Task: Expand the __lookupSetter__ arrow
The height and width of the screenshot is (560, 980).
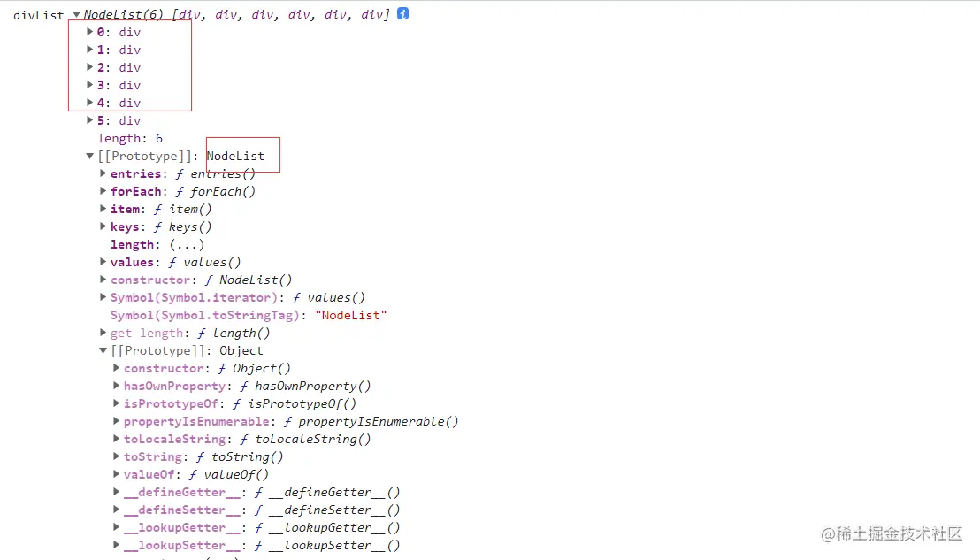Action: pos(116,545)
